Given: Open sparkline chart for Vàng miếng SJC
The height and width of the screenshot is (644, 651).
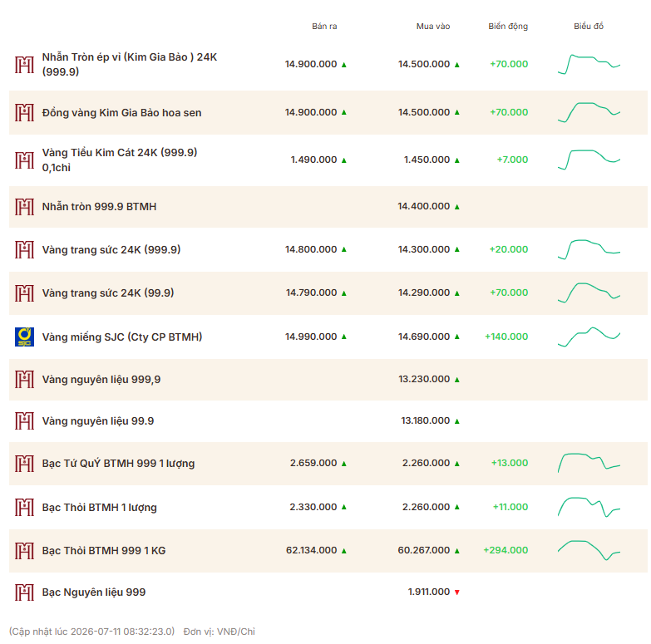Looking at the screenshot, I should [589, 337].
